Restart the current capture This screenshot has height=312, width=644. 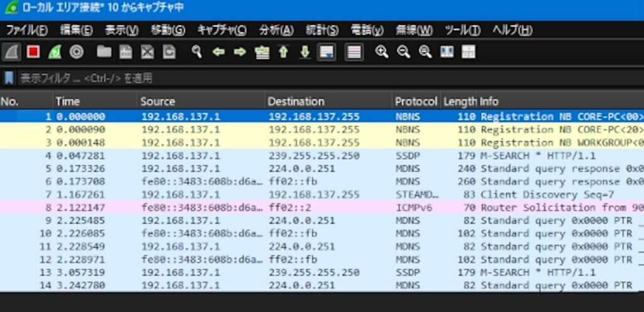click(55, 52)
